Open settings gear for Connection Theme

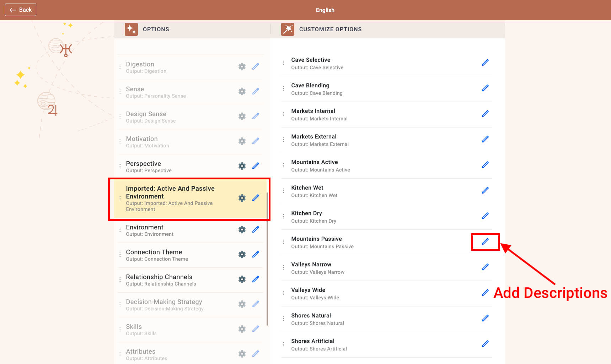242,254
